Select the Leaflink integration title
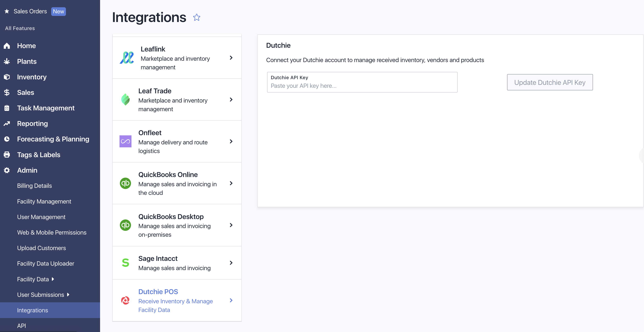Viewport: 644px width, 332px height. coord(153,49)
